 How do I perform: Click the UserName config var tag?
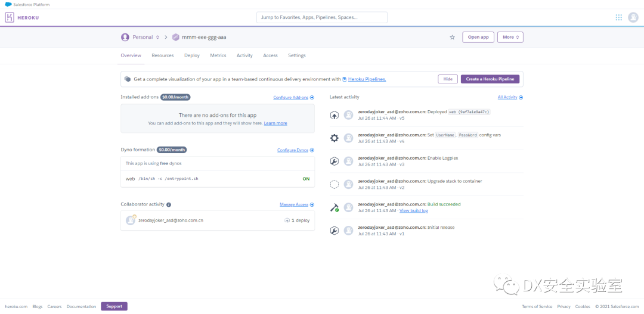(445, 135)
